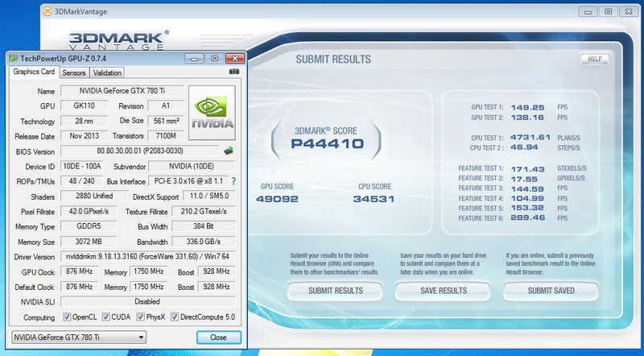Toggle the CUDA checkbox
The width and height of the screenshot is (644, 356).
[x=105, y=317]
